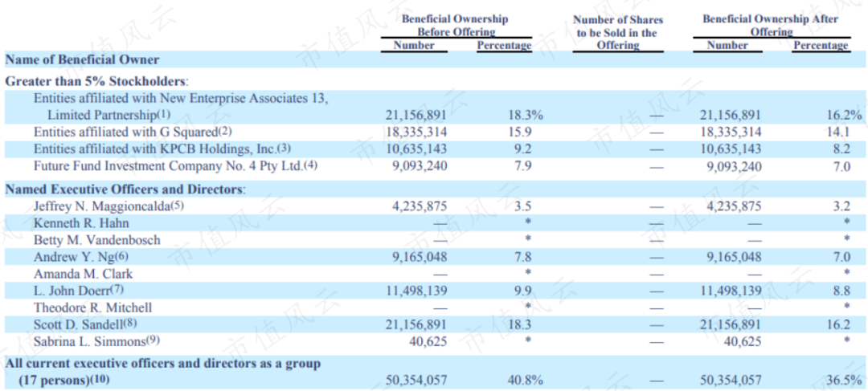868x391 pixels.
Task: Select the name Amanda M. Clark
Action: point(83,274)
